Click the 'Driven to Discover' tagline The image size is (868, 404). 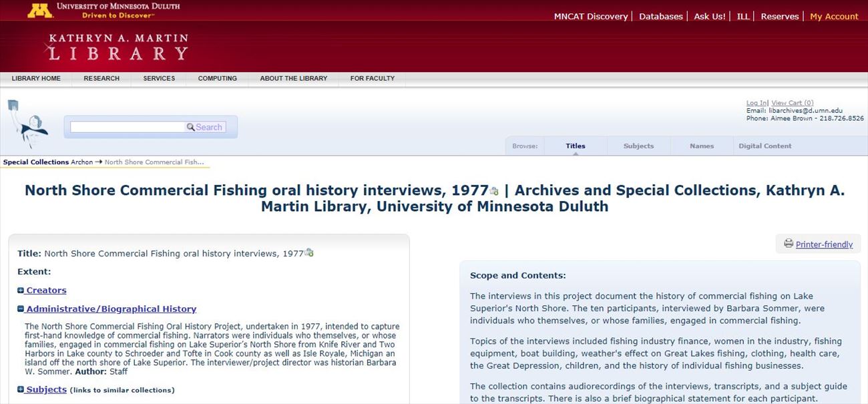point(118,15)
